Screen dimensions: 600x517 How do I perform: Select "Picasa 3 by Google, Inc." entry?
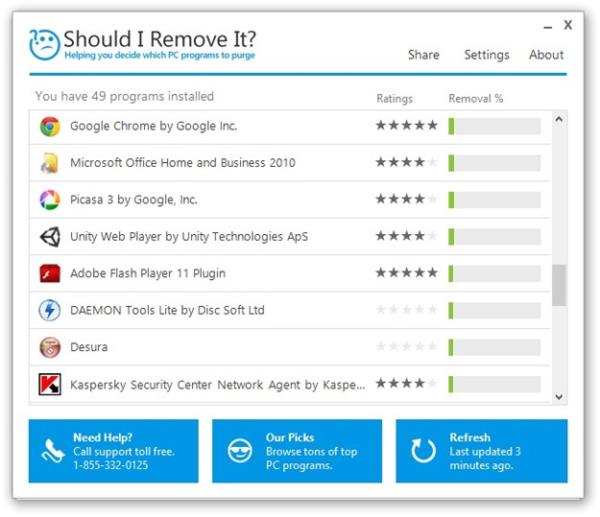(134, 200)
